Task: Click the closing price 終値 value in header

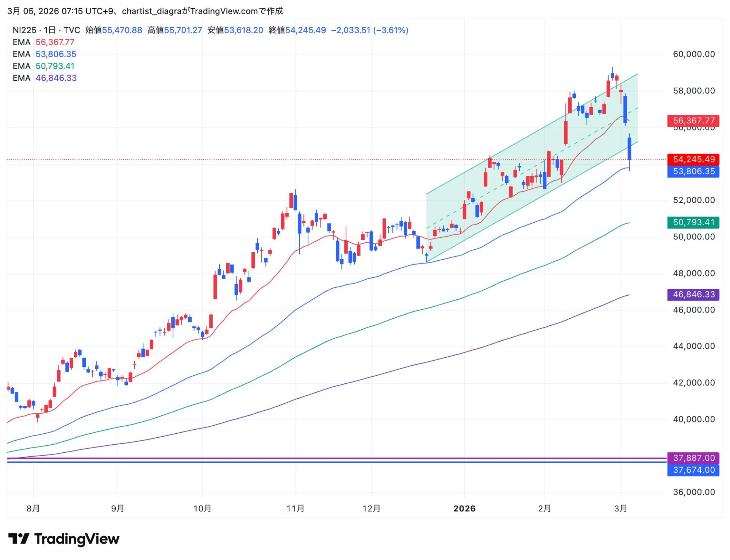Action: (x=306, y=30)
